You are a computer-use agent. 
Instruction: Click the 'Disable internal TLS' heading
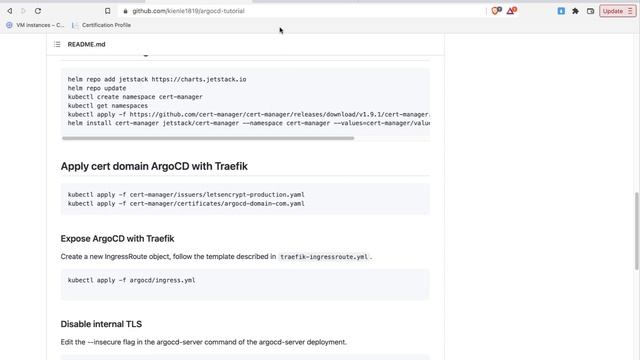[x=101, y=324]
